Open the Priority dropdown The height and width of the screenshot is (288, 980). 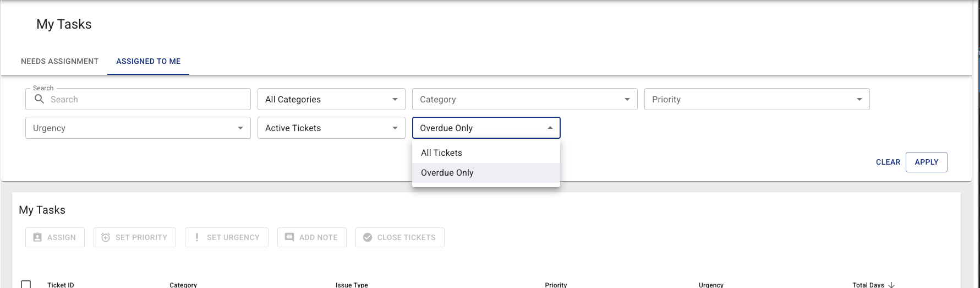click(x=757, y=99)
